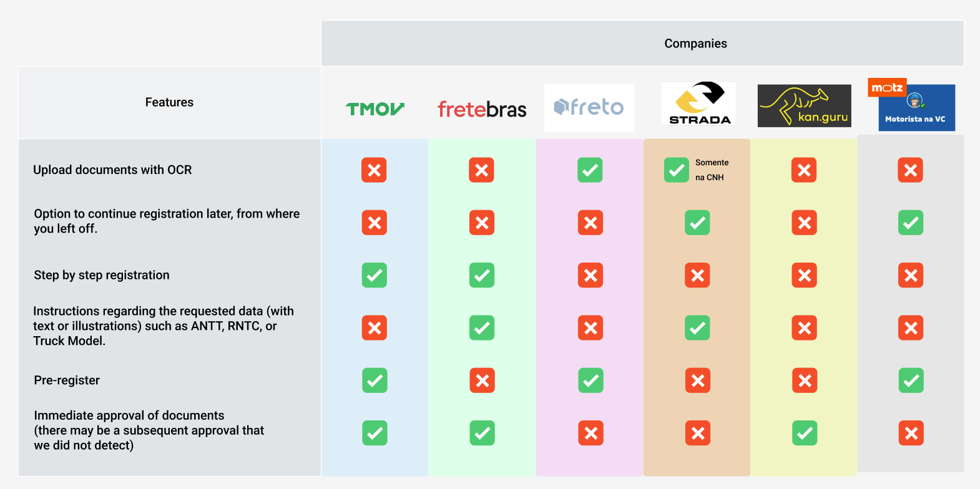The width and height of the screenshot is (980, 489).
Task: Click the 'Upload documents with OCR' label
Action: pos(112,170)
